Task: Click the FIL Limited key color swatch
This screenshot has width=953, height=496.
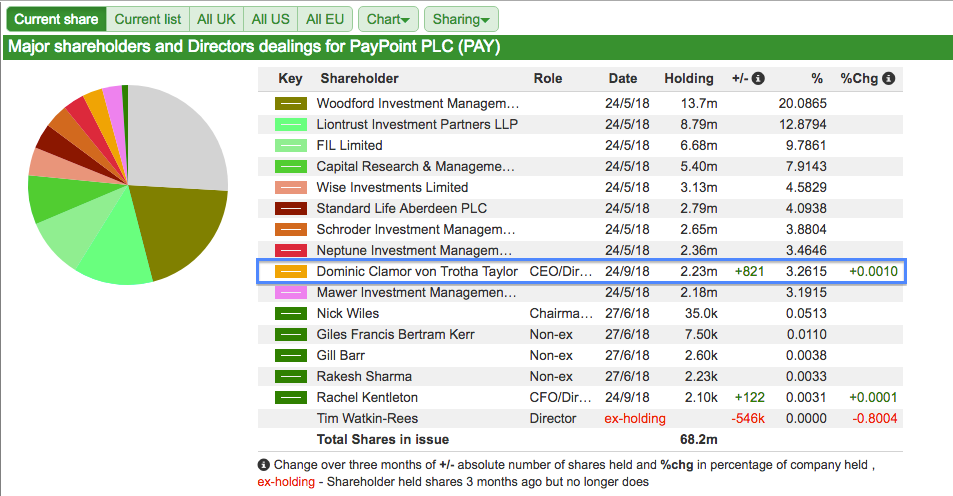Action: [x=291, y=145]
